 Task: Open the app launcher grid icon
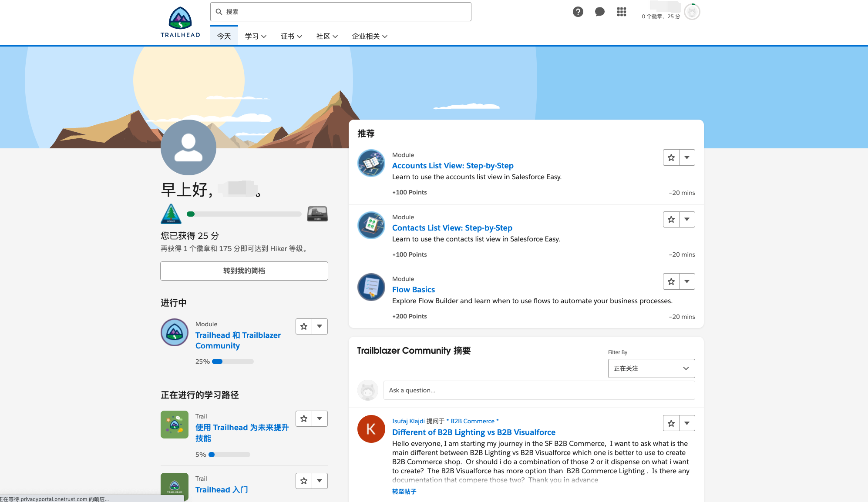click(621, 12)
